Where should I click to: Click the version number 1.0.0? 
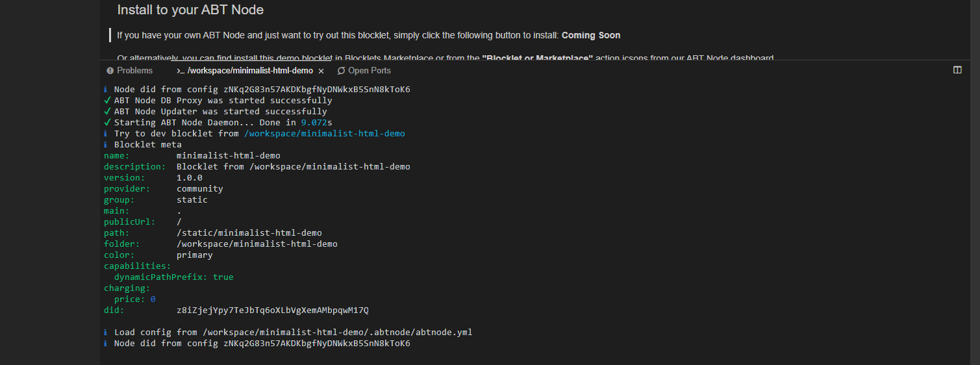click(x=189, y=177)
